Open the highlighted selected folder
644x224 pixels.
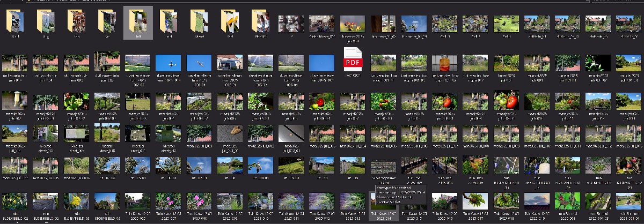[138, 23]
